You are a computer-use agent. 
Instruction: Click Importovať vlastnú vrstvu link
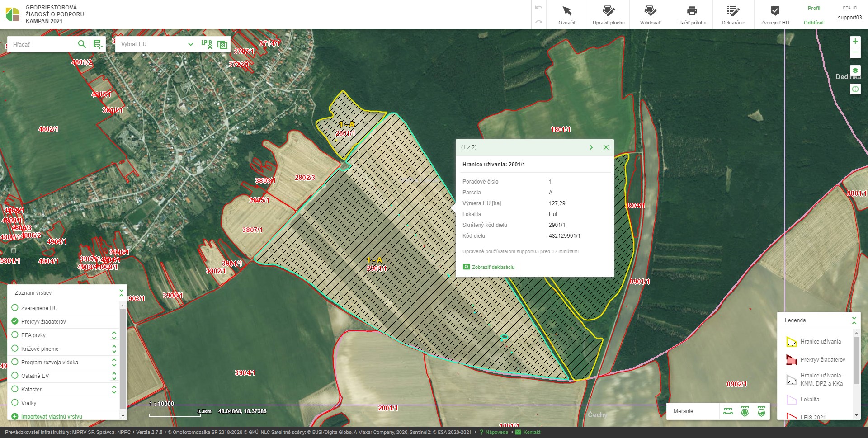(x=52, y=417)
